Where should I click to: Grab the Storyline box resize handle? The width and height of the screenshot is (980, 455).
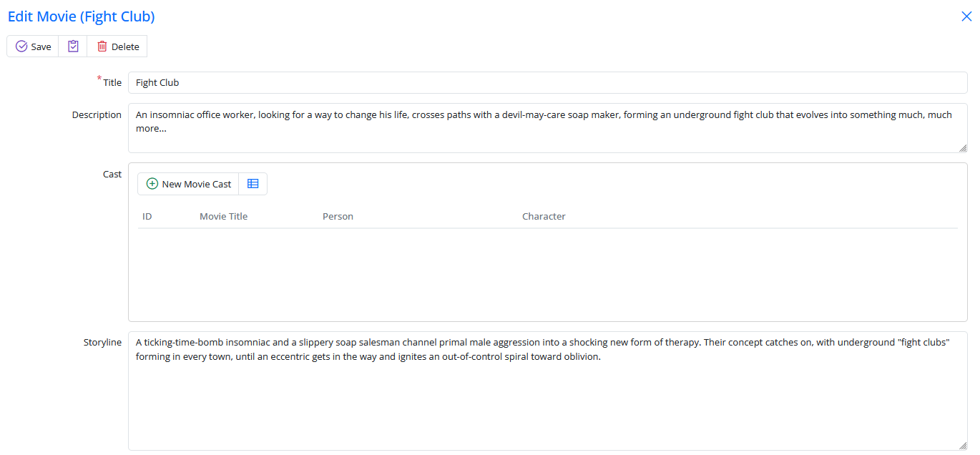(963, 446)
